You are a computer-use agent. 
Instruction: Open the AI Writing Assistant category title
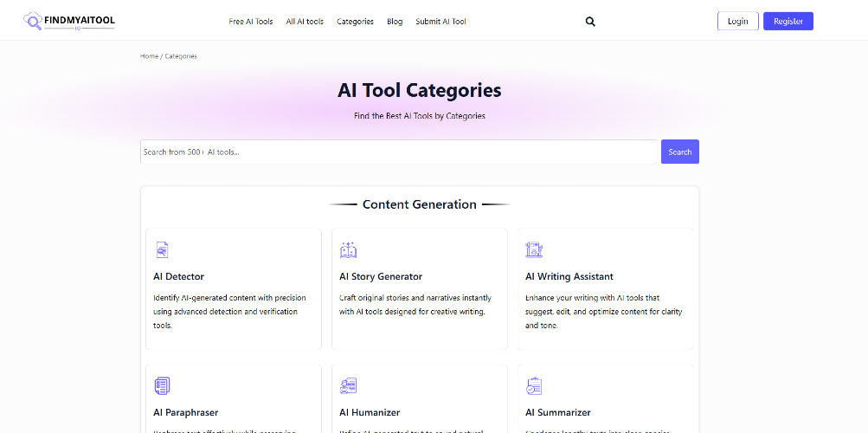click(569, 276)
